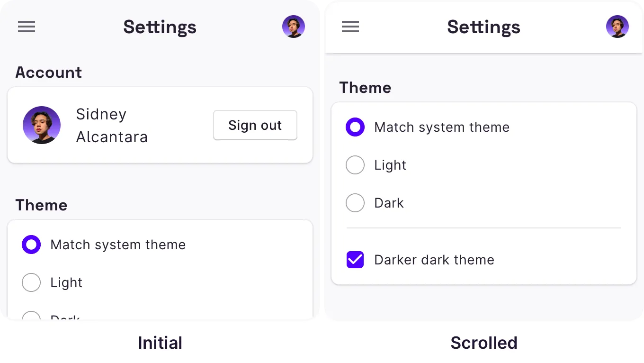Click the header profile avatar in Initial view
The width and height of the screenshot is (644, 363).
(x=294, y=27)
